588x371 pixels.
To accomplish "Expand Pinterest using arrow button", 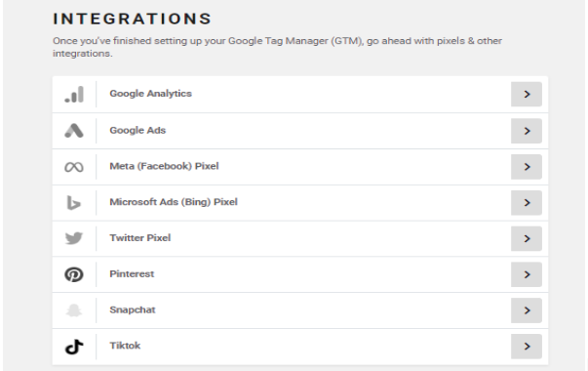I will coord(527,274).
